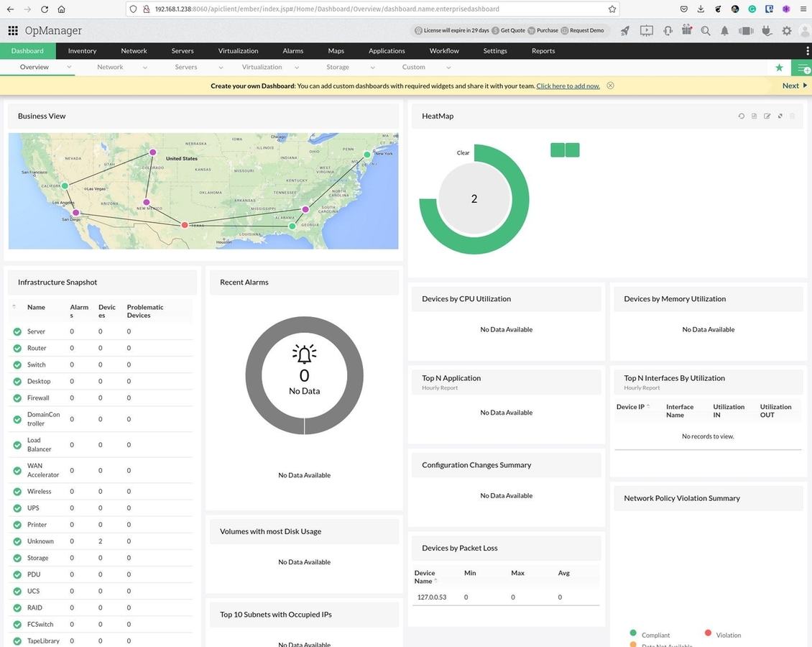812x647 pixels.
Task: Expand HeatMap widget to full screen
Action: pyautogui.click(x=780, y=116)
